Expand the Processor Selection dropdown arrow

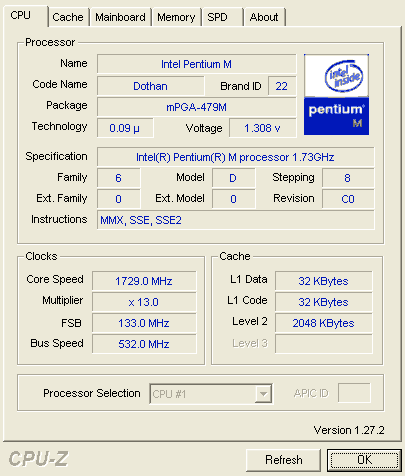point(263,394)
